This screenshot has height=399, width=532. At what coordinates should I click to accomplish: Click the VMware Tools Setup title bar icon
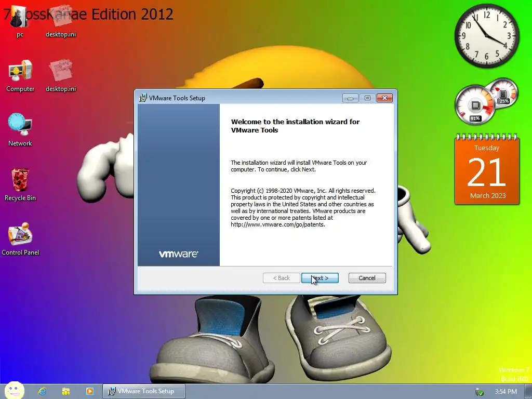tap(143, 98)
